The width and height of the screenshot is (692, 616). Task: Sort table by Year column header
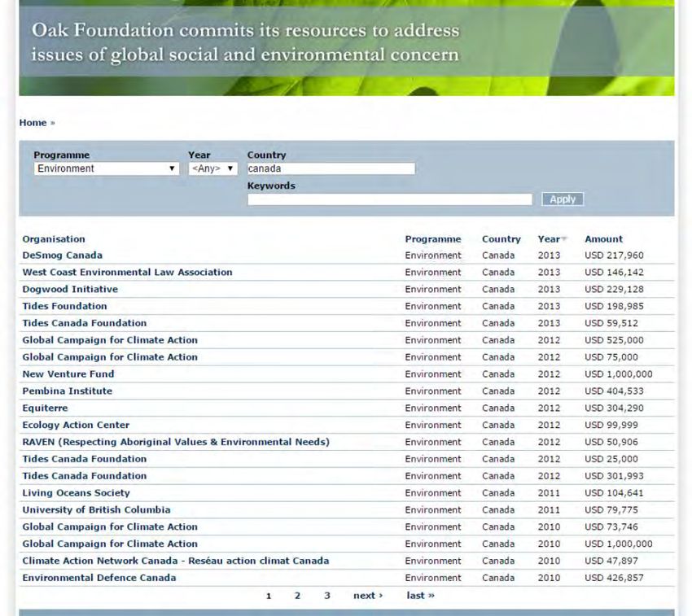pyautogui.click(x=549, y=239)
